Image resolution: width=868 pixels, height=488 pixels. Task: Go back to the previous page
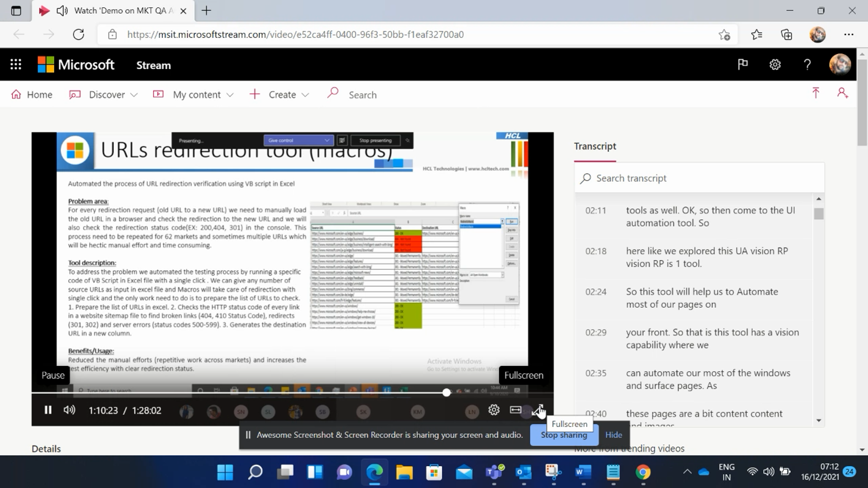point(19,34)
